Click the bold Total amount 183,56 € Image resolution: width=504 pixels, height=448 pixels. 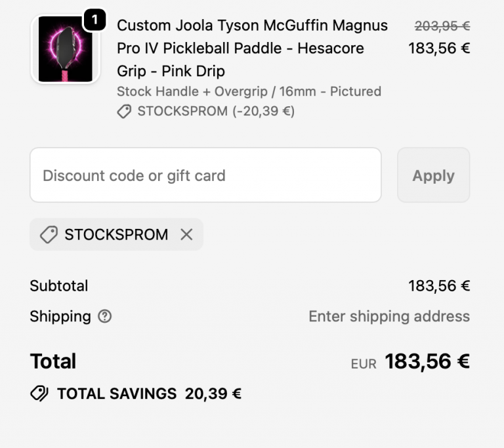point(427,361)
